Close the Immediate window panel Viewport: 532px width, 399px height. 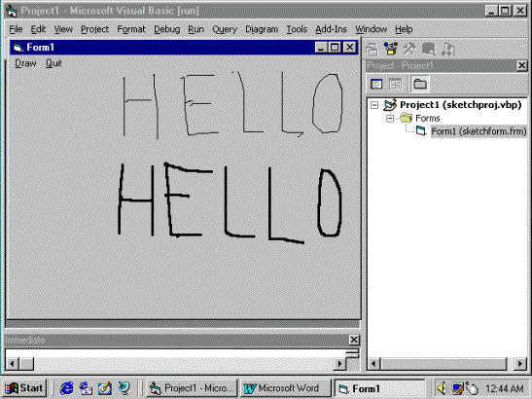[354, 340]
